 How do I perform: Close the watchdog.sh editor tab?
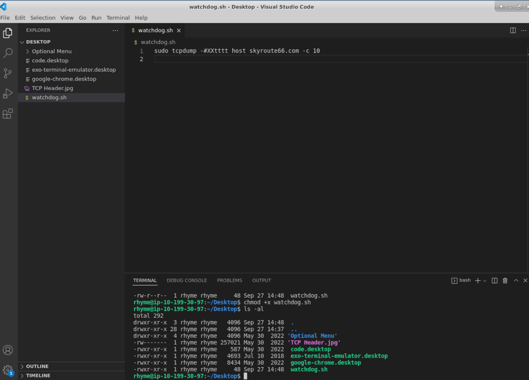(179, 30)
